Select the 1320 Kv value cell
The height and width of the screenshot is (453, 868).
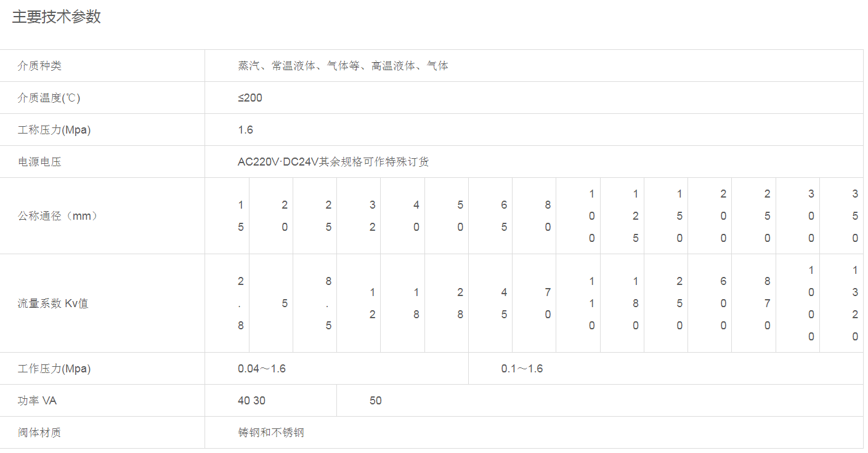pyautogui.click(x=855, y=303)
